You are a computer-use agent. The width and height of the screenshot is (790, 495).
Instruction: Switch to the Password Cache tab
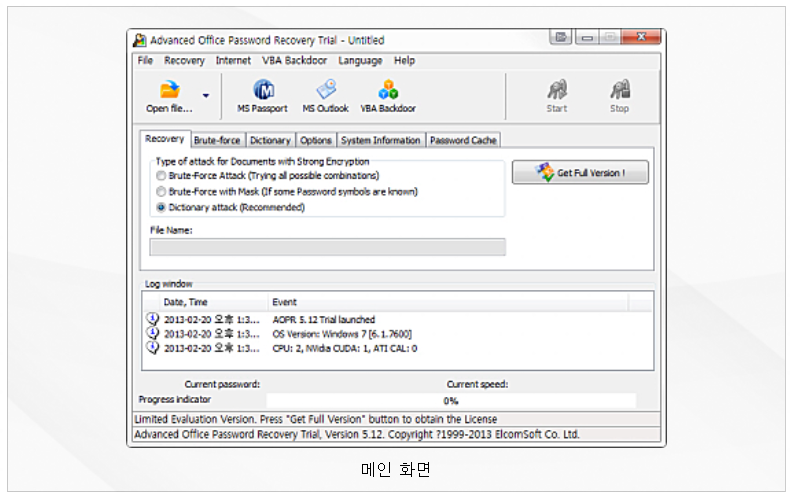[x=463, y=140]
